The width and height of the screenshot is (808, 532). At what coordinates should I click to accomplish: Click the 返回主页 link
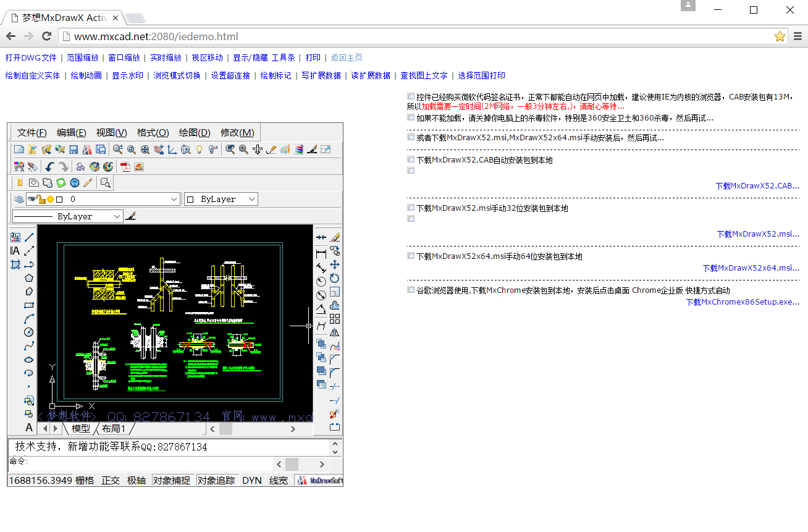coord(347,57)
